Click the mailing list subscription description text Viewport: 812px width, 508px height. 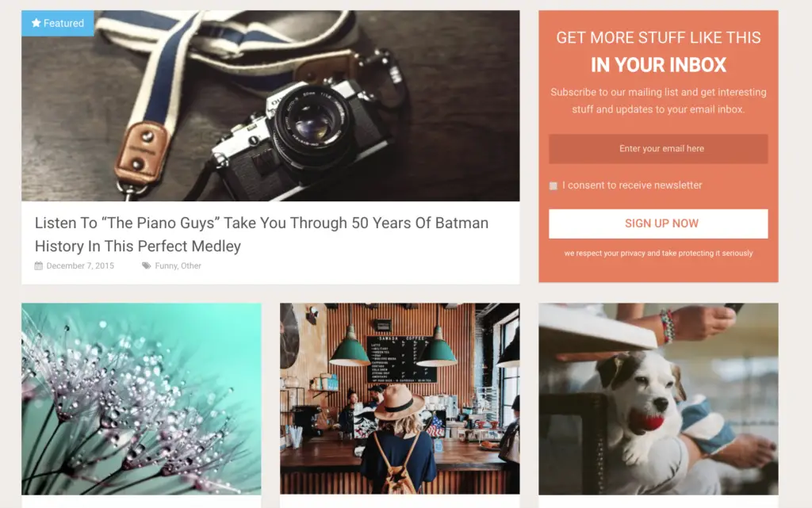coord(658,101)
